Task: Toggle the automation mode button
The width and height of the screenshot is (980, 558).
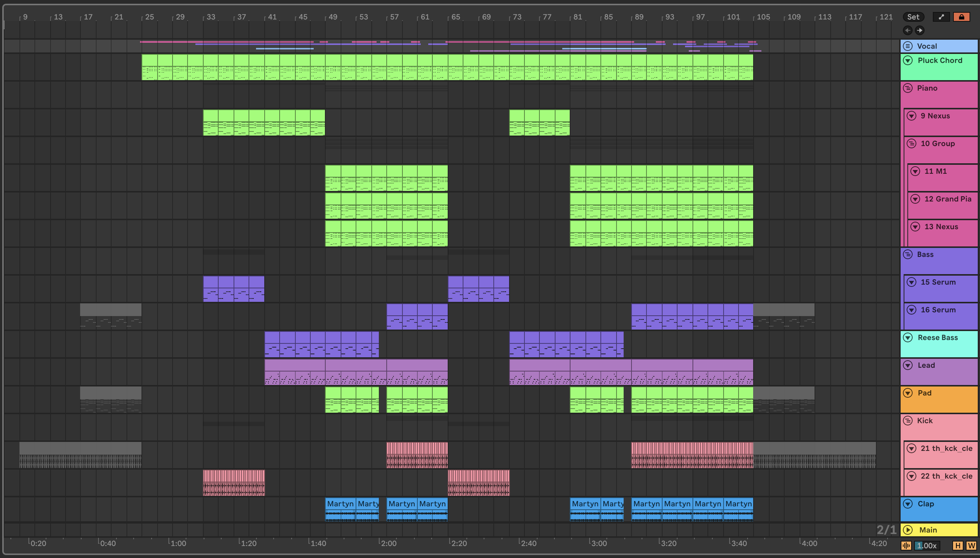Action: pyautogui.click(x=941, y=17)
